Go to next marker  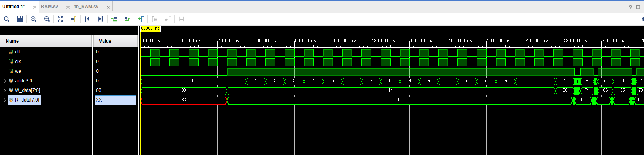[x=168, y=19]
